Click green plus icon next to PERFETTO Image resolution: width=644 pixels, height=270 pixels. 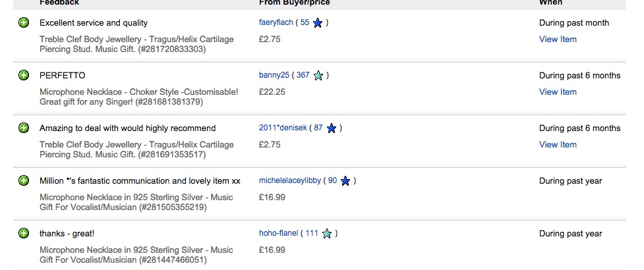[x=24, y=75]
